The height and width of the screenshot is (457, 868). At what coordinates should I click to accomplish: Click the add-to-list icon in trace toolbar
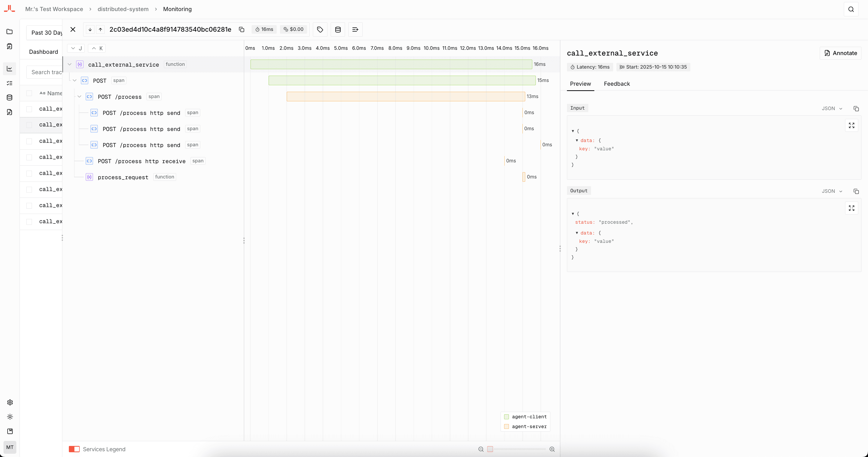tap(355, 29)
